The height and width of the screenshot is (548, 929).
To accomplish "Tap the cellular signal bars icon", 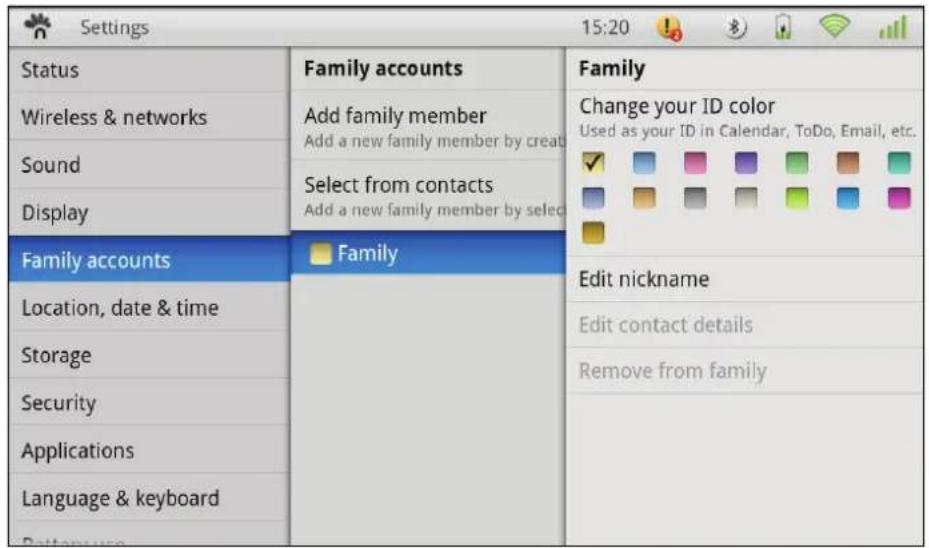I will click(893, 27).
